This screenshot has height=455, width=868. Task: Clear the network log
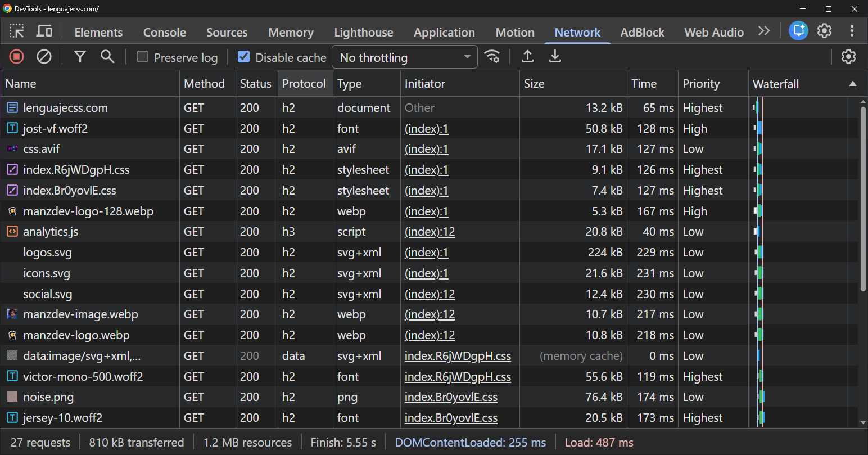click(x=44, y=56)
